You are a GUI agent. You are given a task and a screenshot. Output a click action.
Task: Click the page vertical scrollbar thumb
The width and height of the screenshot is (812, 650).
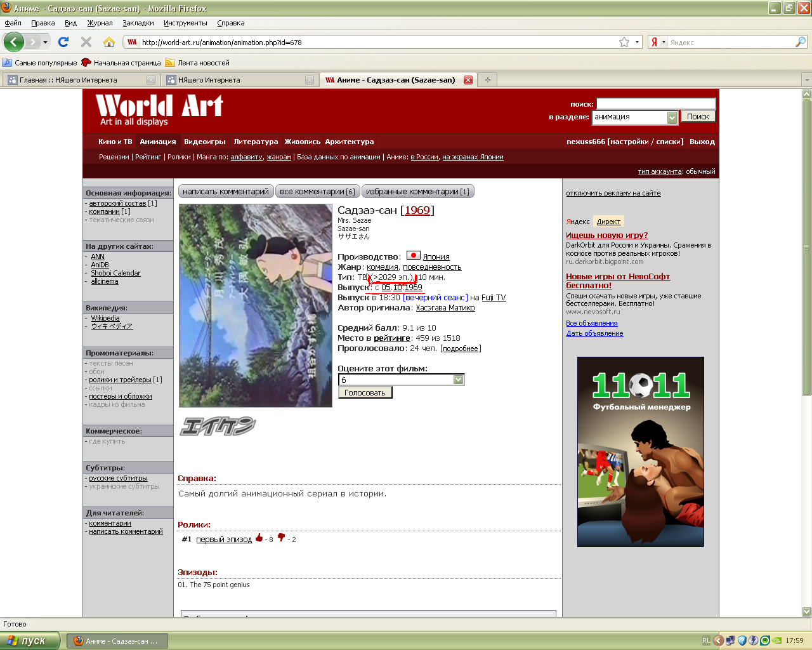pyautogui.click(x=807, y=248)
